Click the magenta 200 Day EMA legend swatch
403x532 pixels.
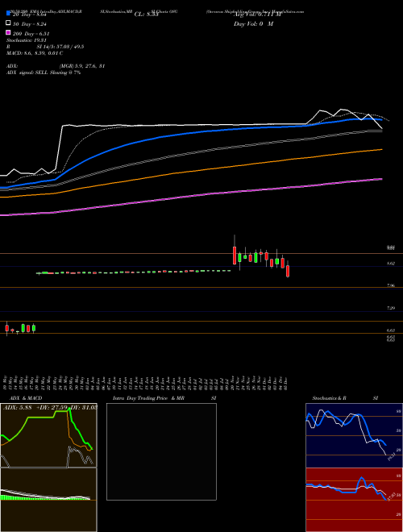coord(9,32)
